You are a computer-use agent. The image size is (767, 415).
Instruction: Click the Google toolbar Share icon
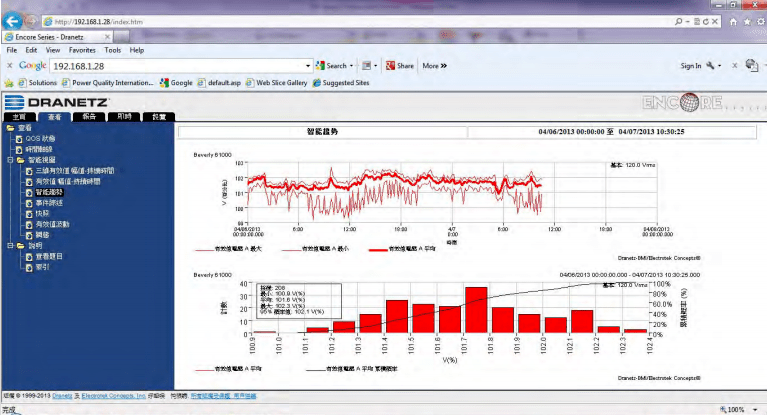tap(391, 66)
